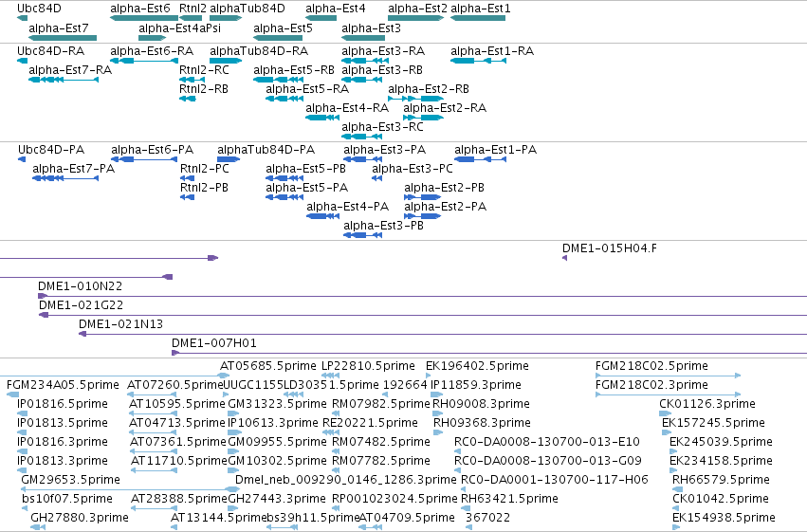This screenshot has width=807, height=532.
Task: Click protein alpha-Est1-PA
Action: pyautogui.click(x=480, y=159)
